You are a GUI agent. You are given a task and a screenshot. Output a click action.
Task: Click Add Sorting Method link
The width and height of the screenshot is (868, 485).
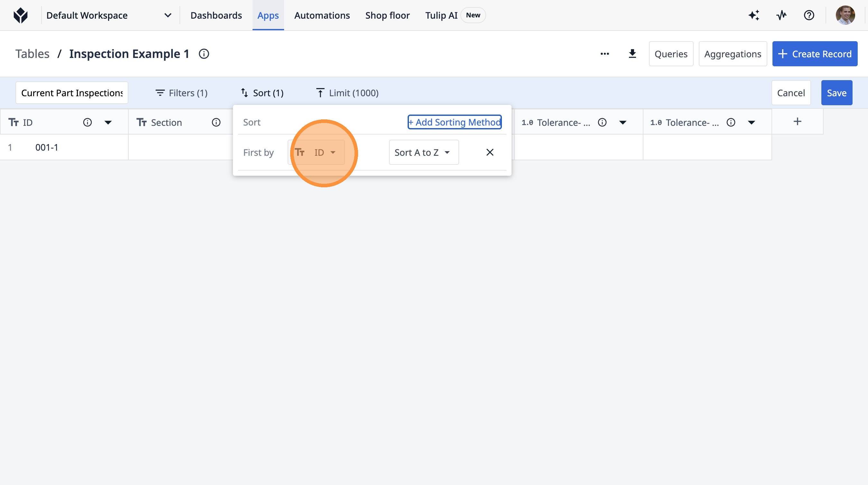coord(454,122)
